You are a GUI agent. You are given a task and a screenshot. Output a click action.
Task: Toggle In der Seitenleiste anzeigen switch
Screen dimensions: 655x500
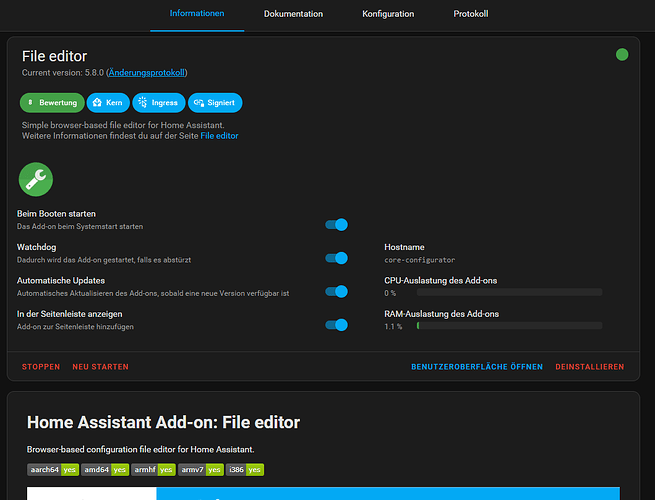tap(336, 325)
